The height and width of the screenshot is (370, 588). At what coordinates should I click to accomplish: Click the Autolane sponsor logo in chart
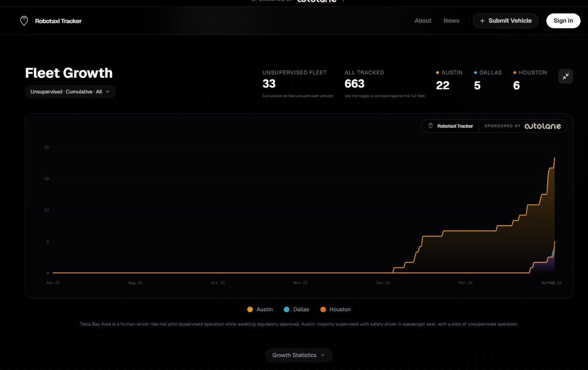coord(542,126)
